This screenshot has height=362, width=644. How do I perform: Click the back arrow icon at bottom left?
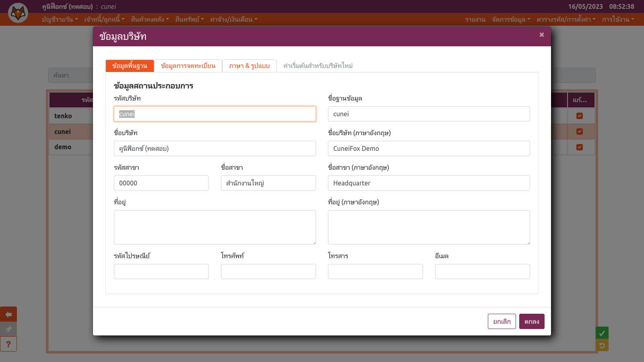(8, 314)
